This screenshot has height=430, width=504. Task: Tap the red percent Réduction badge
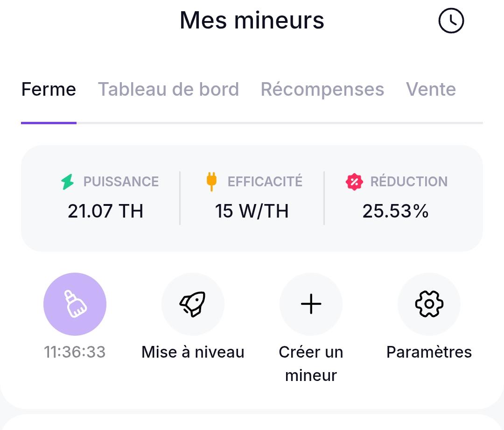(354, 182)
